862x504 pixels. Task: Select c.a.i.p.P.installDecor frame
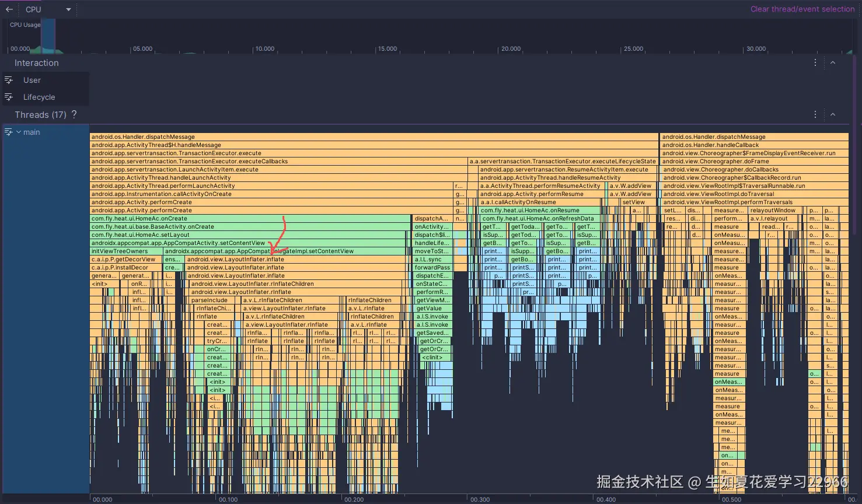[126, 267]
